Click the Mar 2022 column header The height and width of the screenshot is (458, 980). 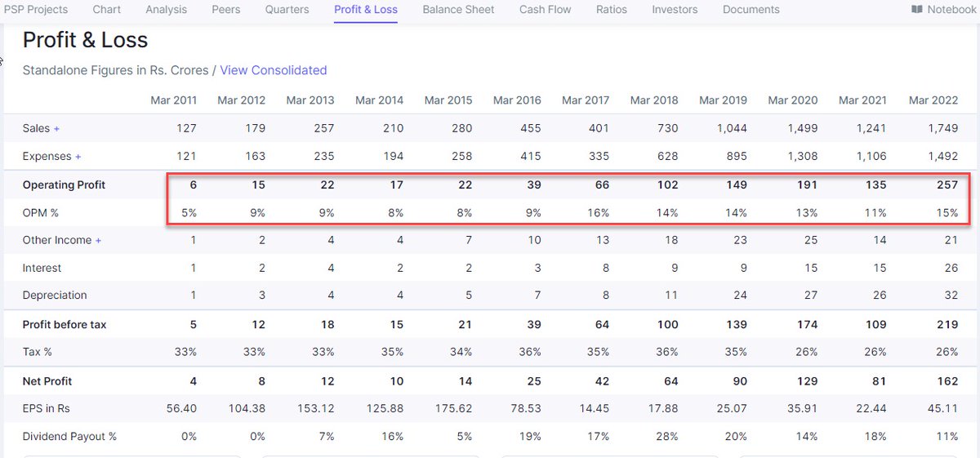click(933, 100)
